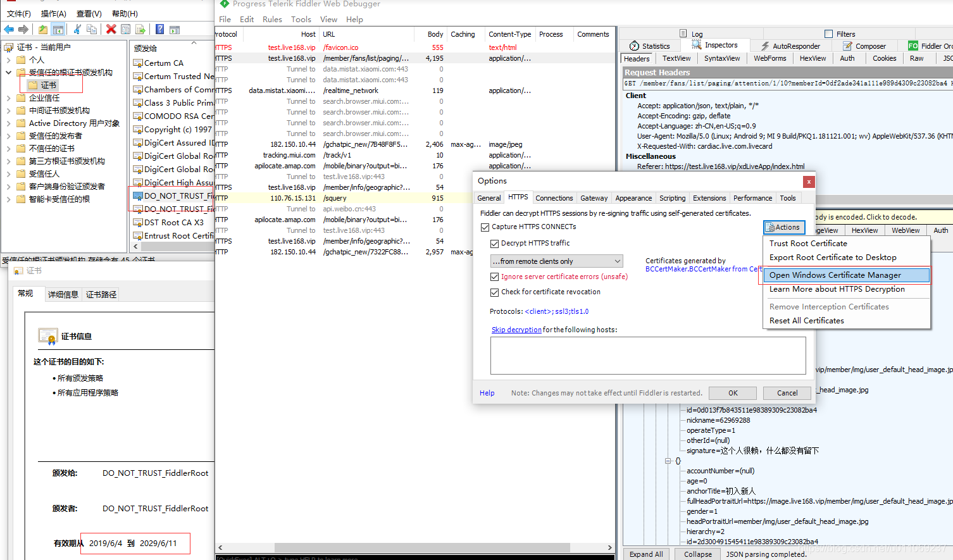The width and height of the screenshot is (953, 560).
Task: Select DO_NOT_TRUST_FiddlerRoot first certificate row
Action: click(174, 196)
